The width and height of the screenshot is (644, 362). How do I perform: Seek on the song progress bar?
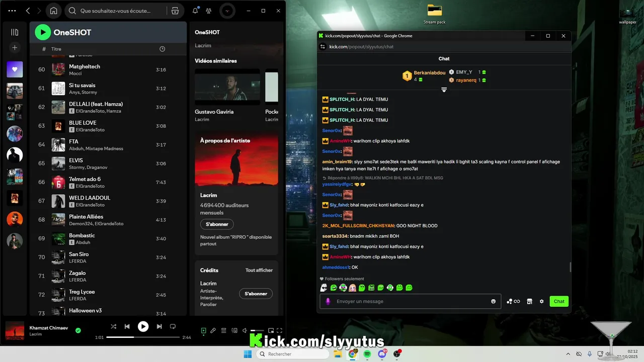point(143,337)
